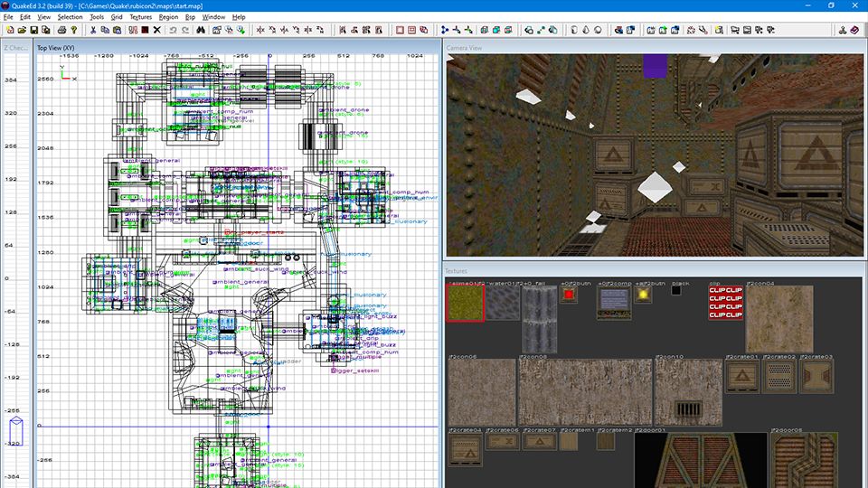Select the red CLIP texture thumbnail
The width and height of the screenshot is (868, 488).
724,303
